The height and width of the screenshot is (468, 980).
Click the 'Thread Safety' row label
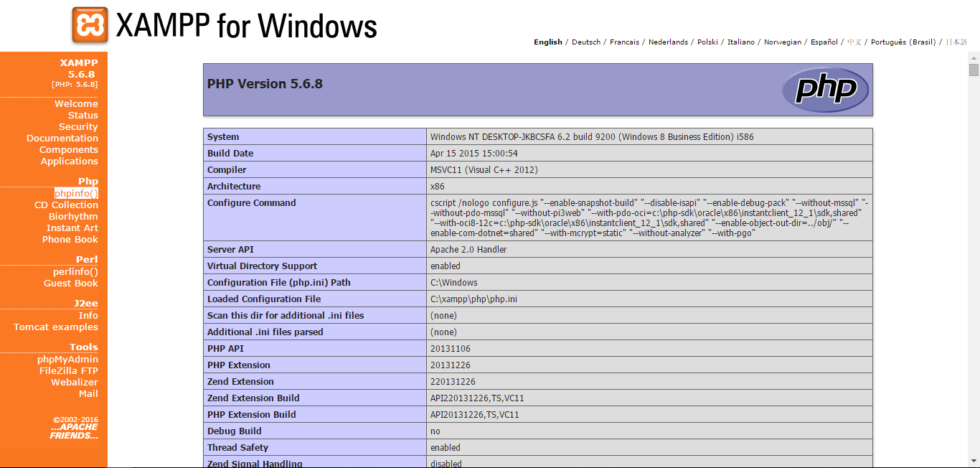pos(237,448)
